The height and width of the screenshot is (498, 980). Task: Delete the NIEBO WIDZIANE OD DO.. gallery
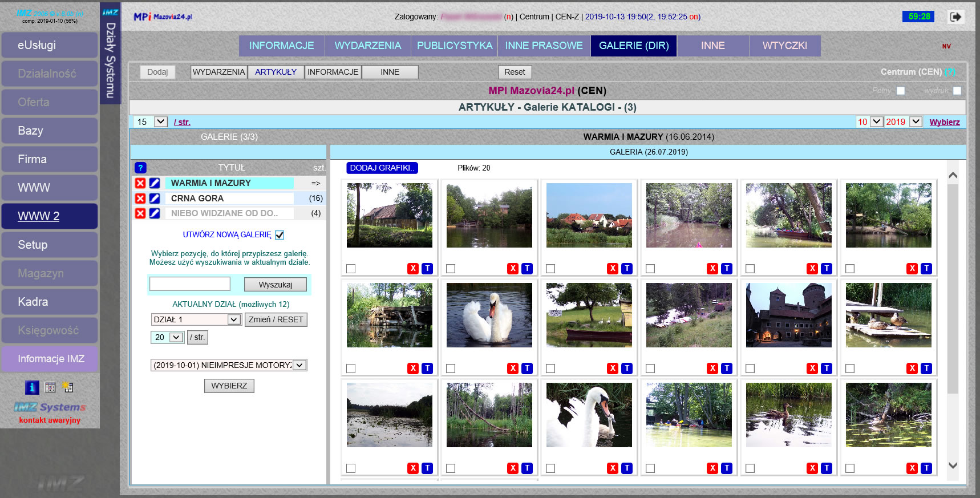tap(140, 213)
